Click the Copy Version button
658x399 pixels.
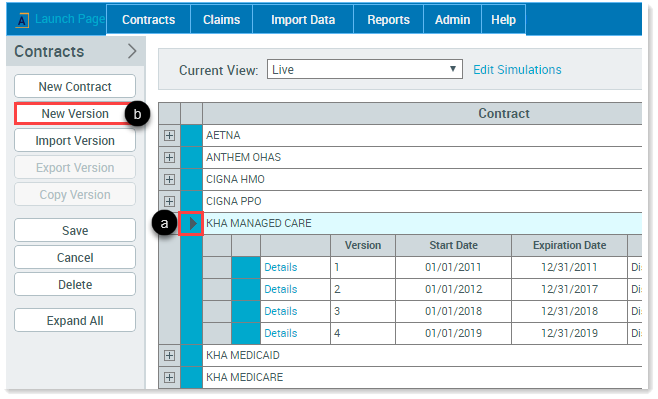75,195
